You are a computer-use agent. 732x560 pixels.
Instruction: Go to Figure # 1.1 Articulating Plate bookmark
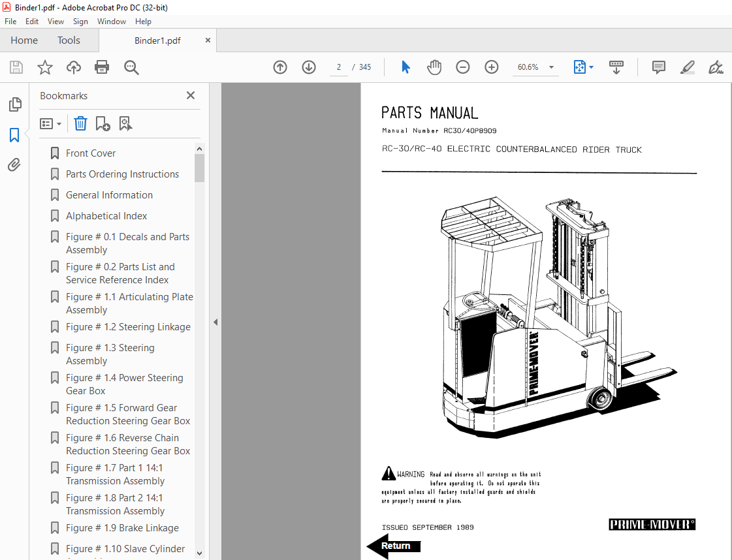click(x=129, y=303)
